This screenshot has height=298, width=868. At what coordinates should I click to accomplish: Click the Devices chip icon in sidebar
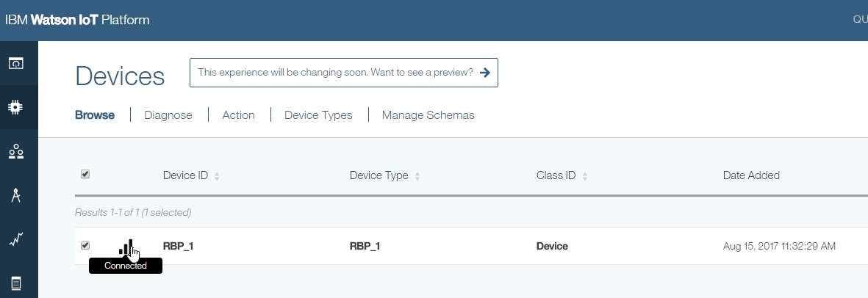(15, 107)
